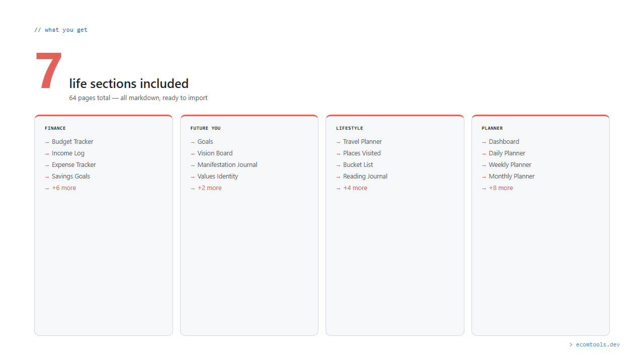Click the ecomtools.dev footer link

[598, 345]
